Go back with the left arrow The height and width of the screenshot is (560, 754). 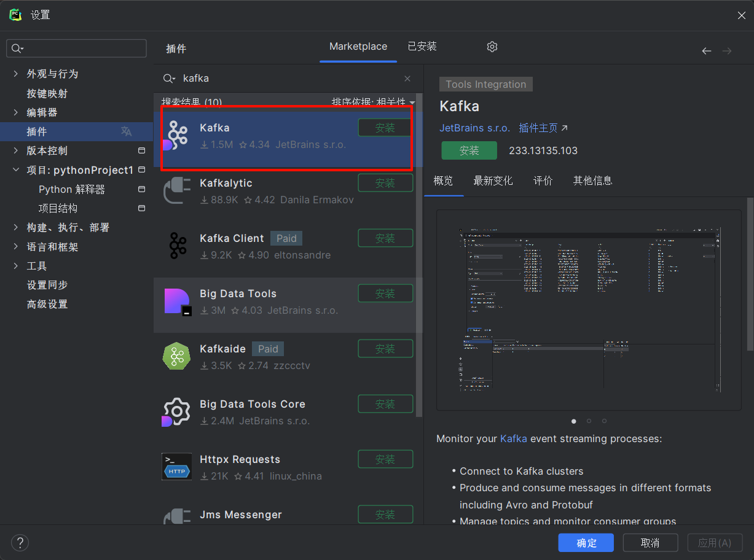click(707, 51)
